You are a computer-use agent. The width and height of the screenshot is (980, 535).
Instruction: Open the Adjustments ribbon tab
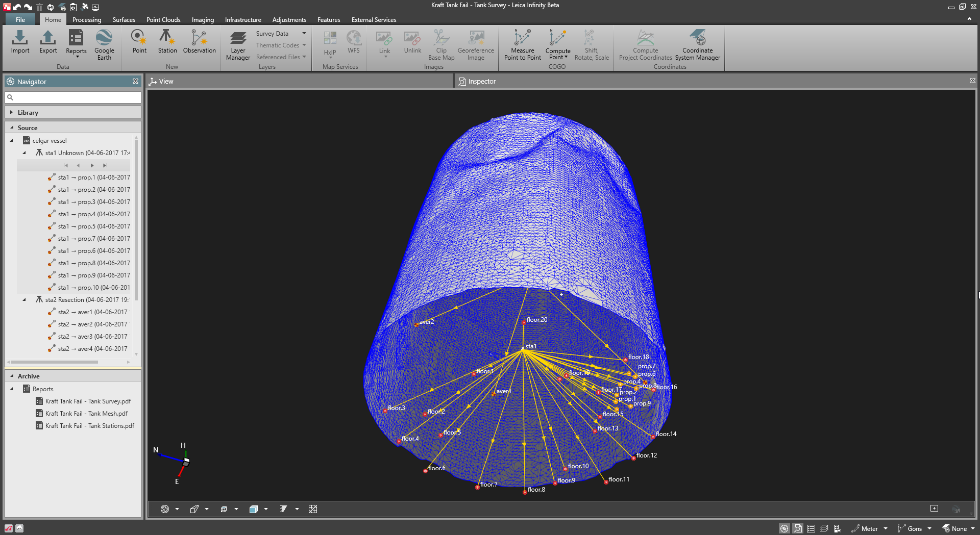pos(289,20)
